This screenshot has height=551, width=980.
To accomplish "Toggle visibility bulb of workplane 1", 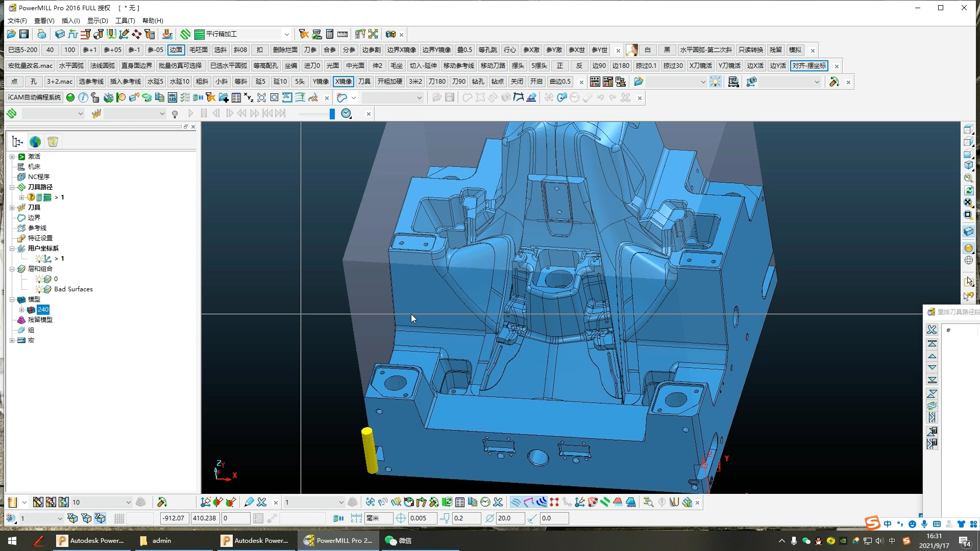I will [39, 259].
